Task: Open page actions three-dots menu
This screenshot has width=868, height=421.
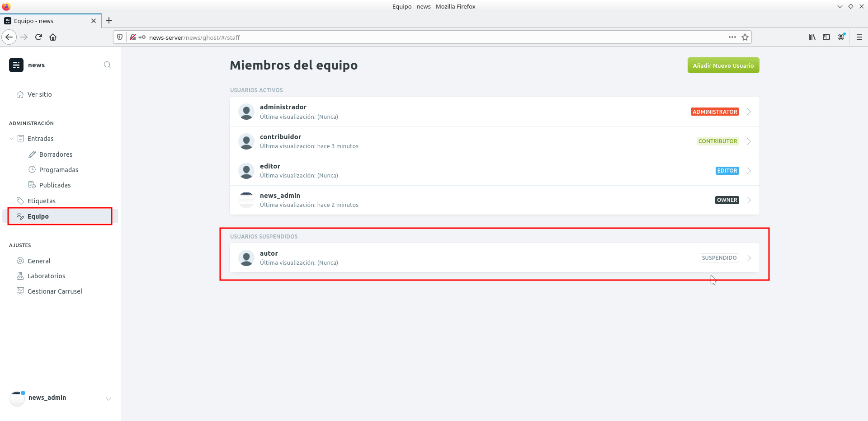Action: pyautogui.click(x=732, y=37)
